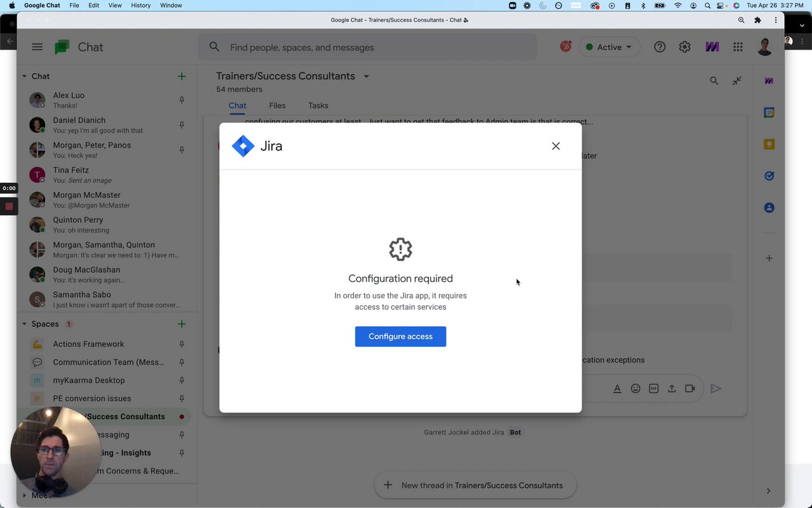The width and height of the screenshot is (812, 508).
Task: Open conversation with Daniel Dianich
Action: tap(107, 125)
